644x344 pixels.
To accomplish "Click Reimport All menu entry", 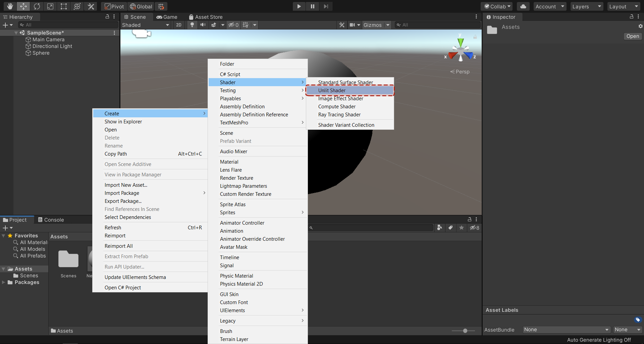I will click(150, 246).
